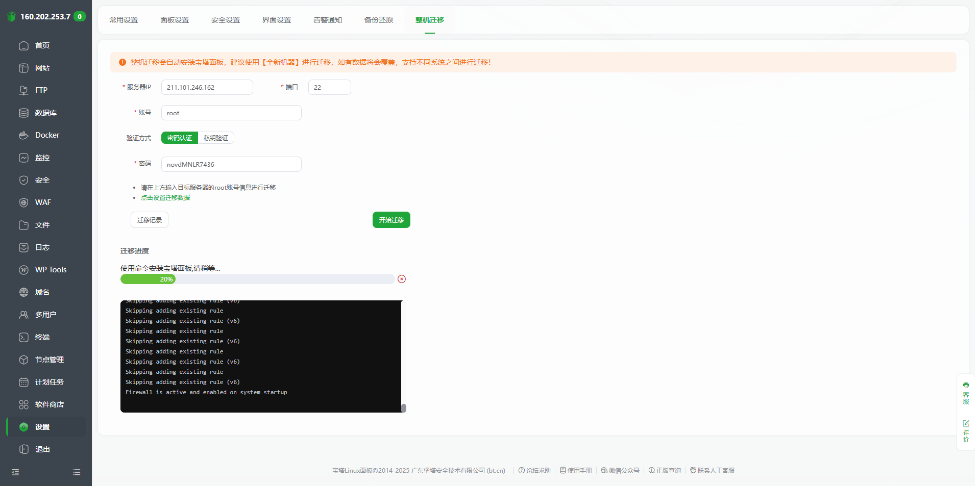The width and height of the screenshot is (980, 486).
Task: Switch to the 面板设置 tab
Action: coord(174,20)
